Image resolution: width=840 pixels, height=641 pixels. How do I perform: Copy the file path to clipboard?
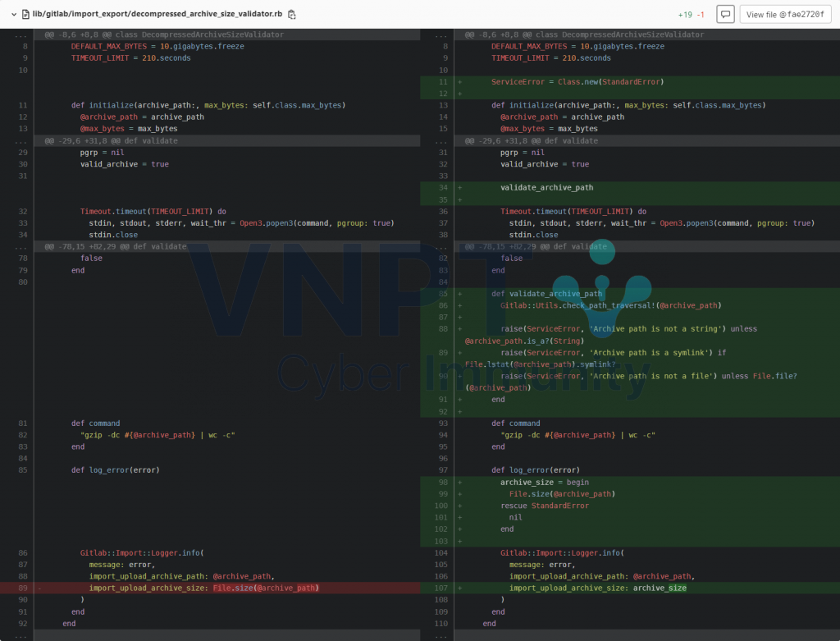(x=294, y=13)
